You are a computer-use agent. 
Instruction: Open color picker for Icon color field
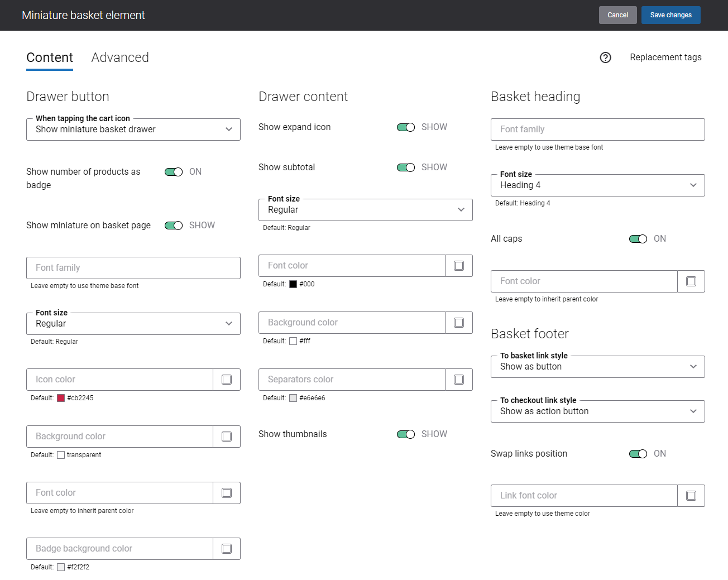click(227, 380)
